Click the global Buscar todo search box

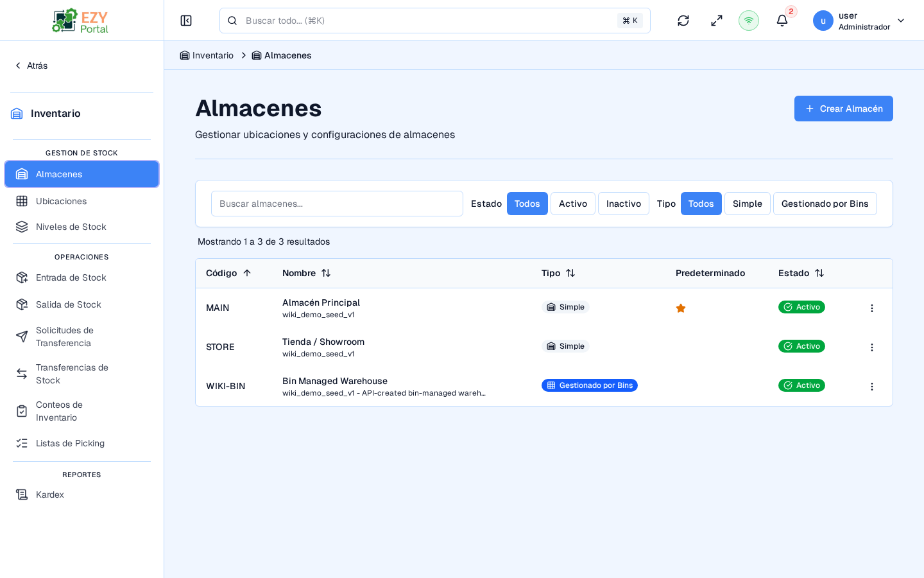coord(435,21)
